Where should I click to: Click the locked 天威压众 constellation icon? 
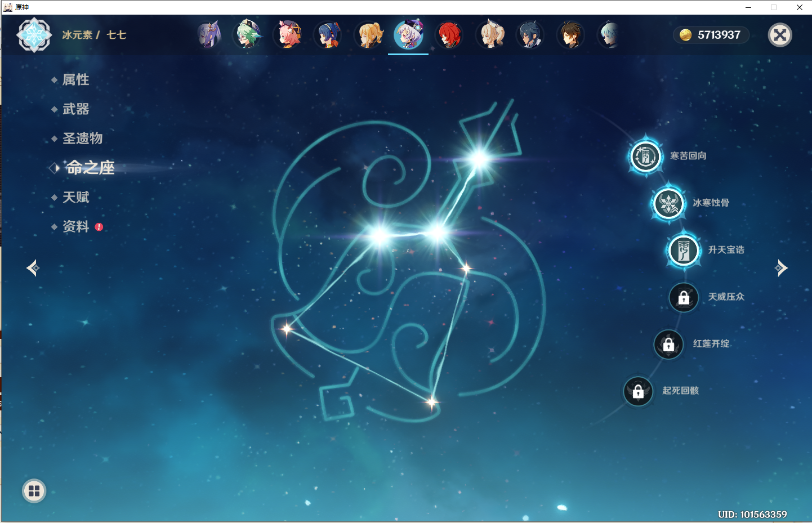tap(684, 297)
